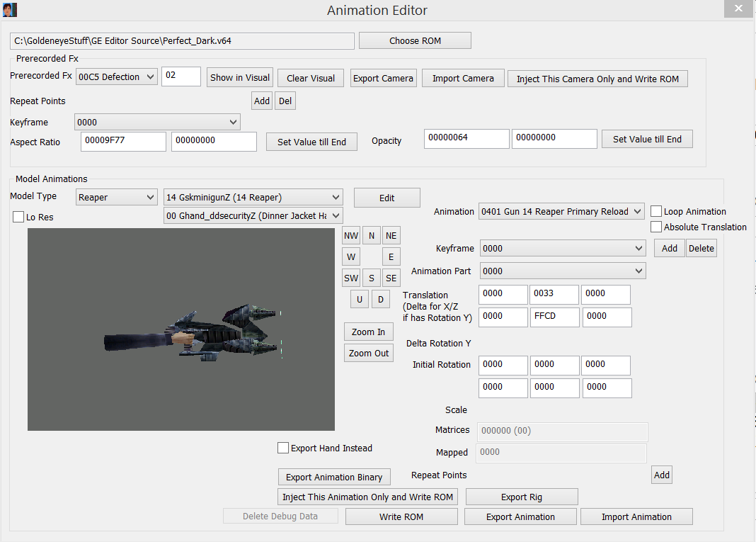
Task: Click the Translation field showing FFCD
Action: [x=554, y=317]
